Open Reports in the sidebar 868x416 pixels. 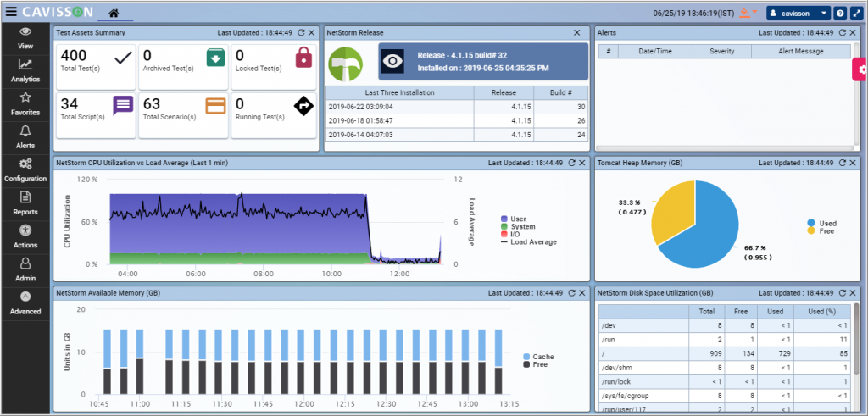click(x=25, y=204)
